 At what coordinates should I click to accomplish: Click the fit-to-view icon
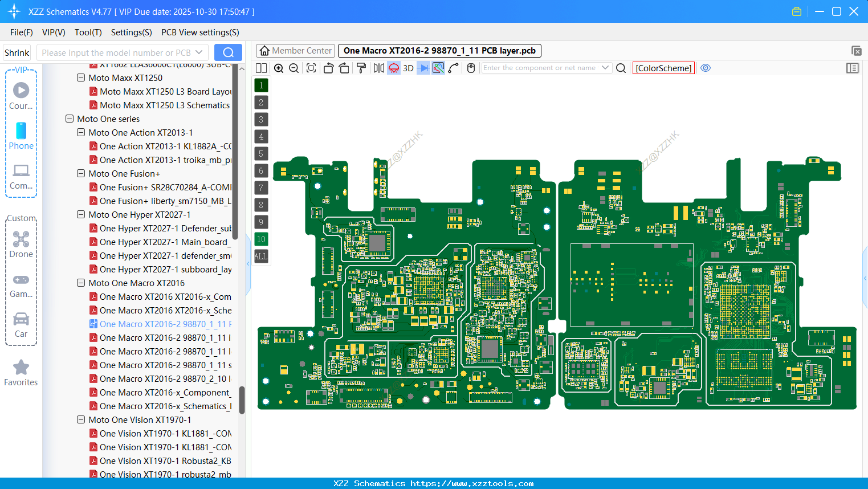[x=311, y=68]
